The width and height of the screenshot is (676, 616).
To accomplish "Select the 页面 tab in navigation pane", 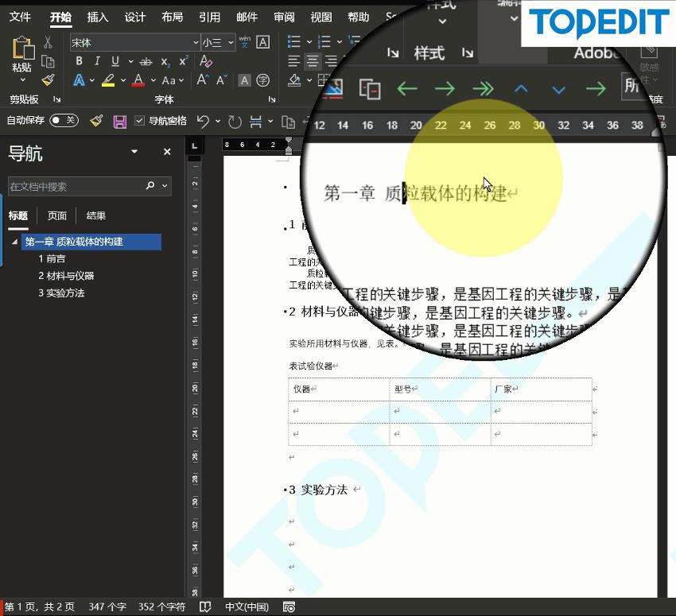I will coord(56,215).
